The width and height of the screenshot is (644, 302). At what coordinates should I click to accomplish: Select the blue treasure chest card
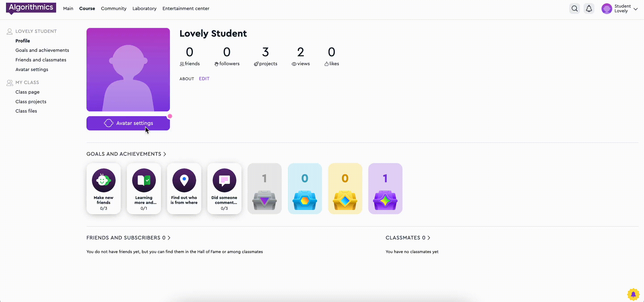coord(305,189)
